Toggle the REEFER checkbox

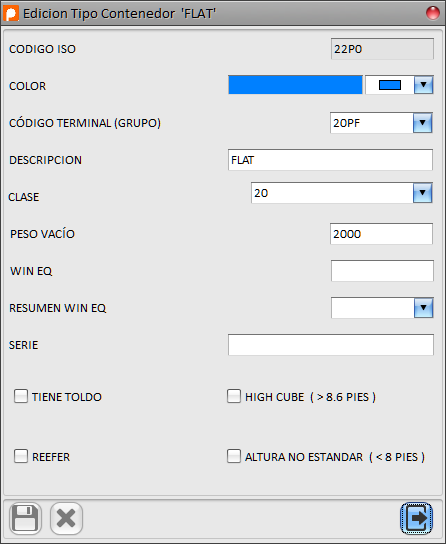click(x=21, y=456)
